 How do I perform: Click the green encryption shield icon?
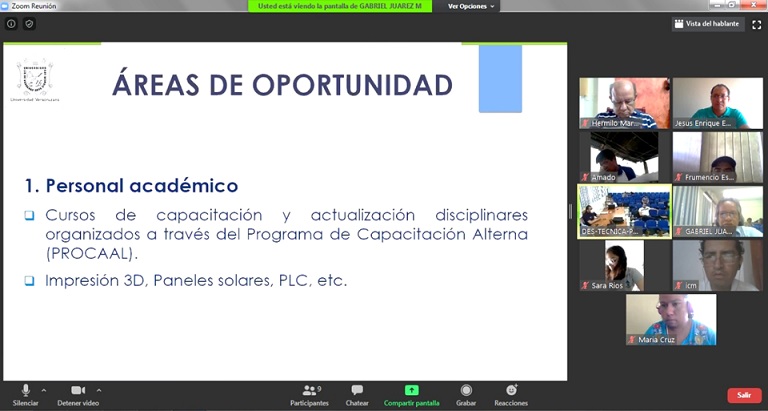pos(29,24)
